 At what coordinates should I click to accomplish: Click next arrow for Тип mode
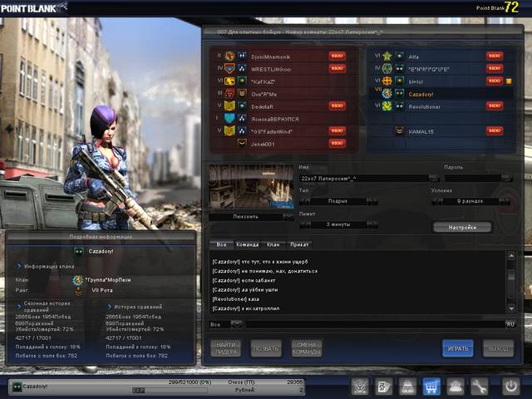[372, 201]
